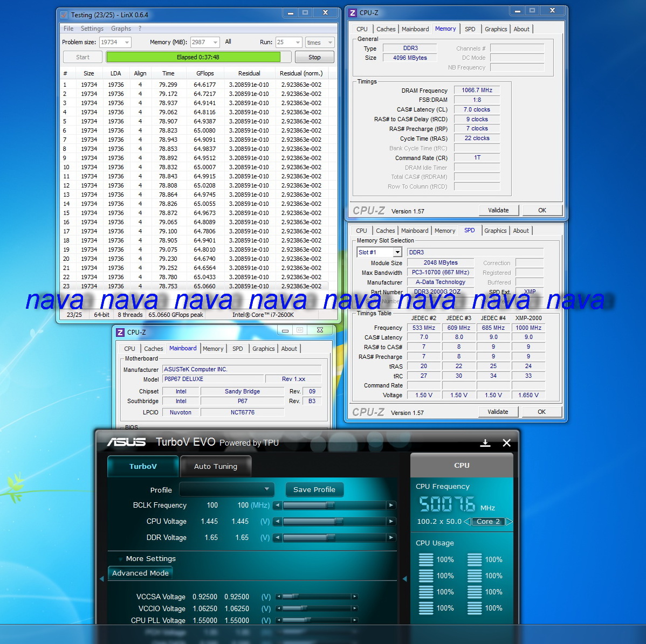This screenshot has height=644, width=646.
Task: Show previous core before Core 2
Action: [x=467, y=522]
